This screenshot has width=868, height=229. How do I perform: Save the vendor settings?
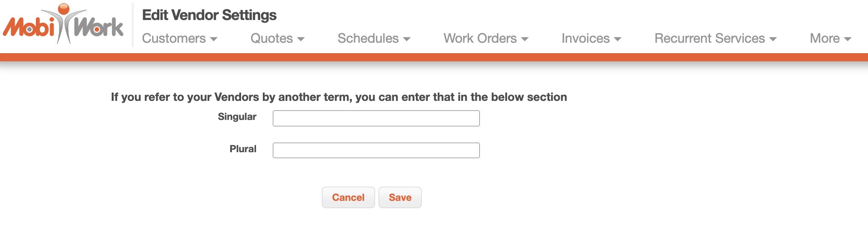[400, 198]
